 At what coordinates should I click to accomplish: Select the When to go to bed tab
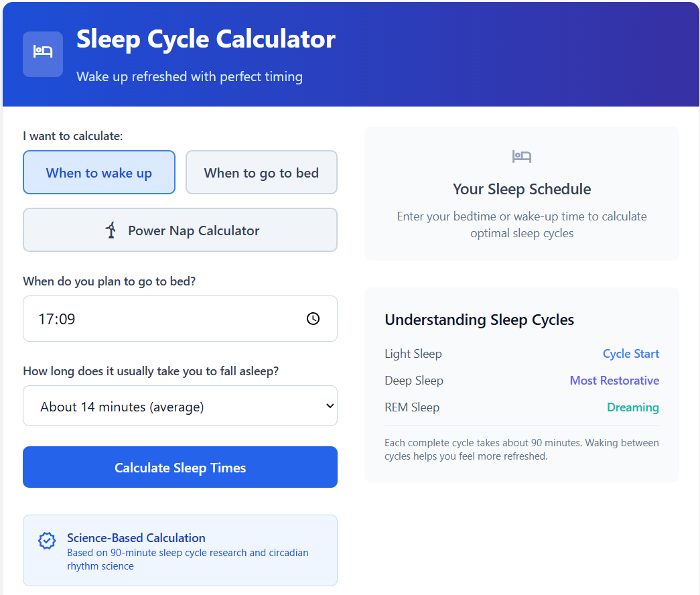pos(261,172)
